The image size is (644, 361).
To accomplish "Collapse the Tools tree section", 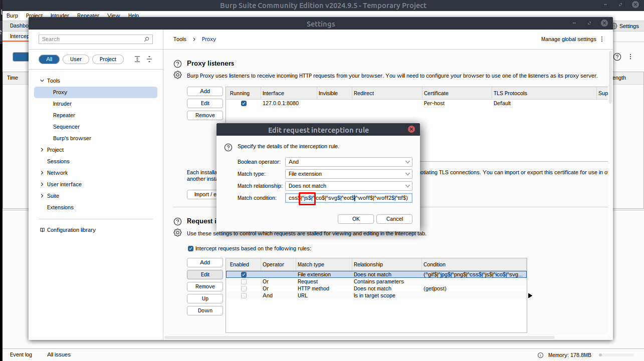I will pos(42,81).
